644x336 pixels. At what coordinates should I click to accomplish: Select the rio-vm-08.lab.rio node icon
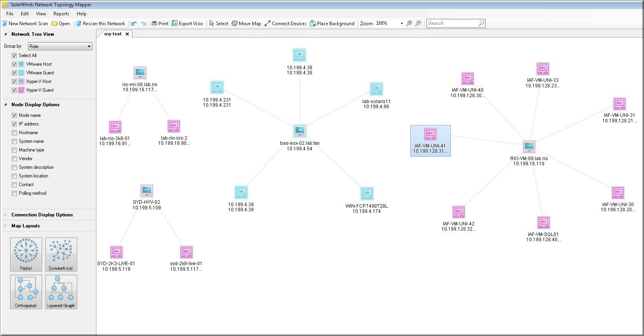point(140,72)
